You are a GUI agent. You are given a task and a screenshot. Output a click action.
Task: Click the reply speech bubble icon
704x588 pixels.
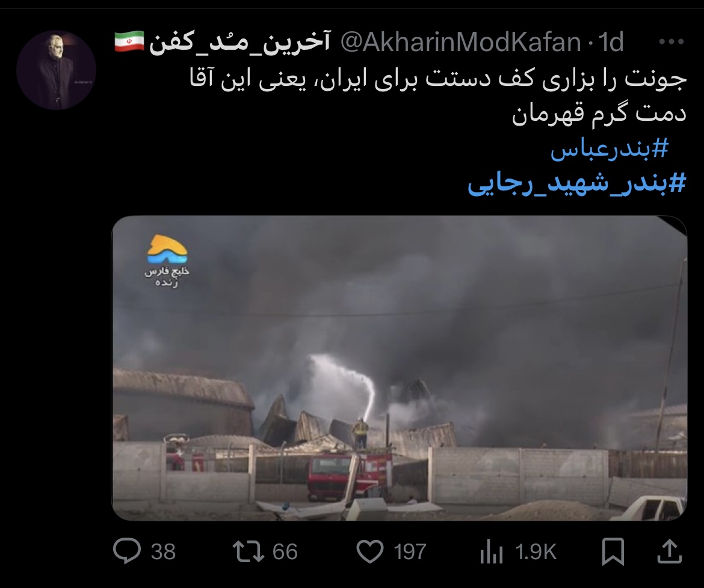click(127, 551)
